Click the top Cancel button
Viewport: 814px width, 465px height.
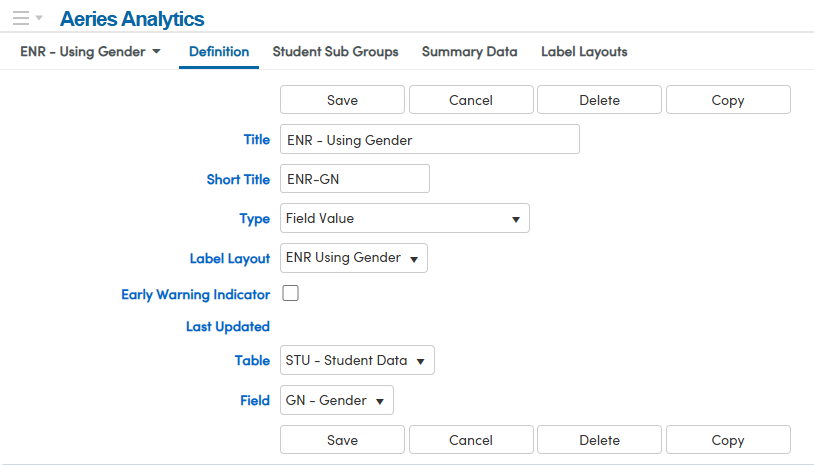click(471, 100)
